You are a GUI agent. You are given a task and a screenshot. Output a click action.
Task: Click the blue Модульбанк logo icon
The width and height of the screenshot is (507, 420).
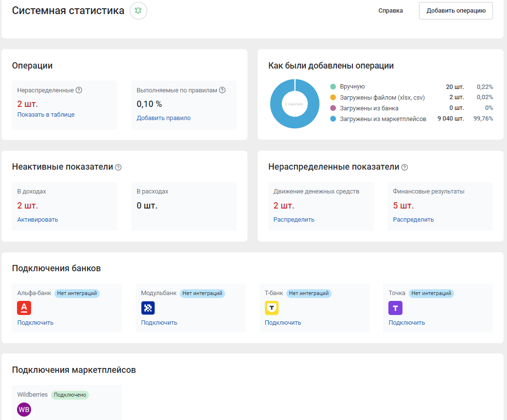[x=148, y=308]
